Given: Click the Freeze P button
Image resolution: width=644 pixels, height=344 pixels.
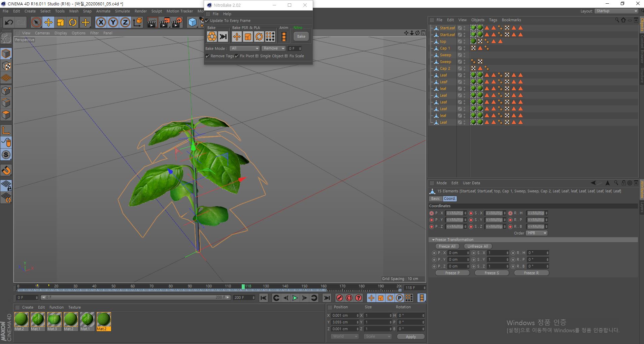Looking at the screenshot, I should click(x=452, y=273).
